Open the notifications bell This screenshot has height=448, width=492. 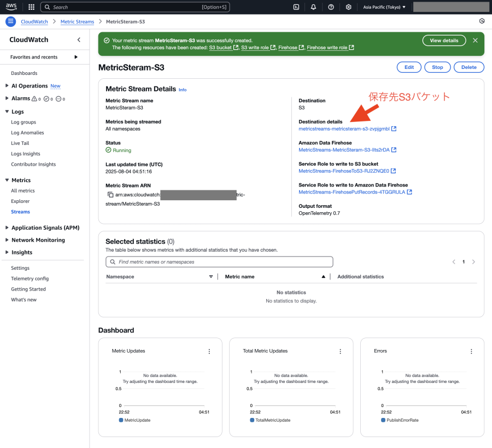(313, 7)
